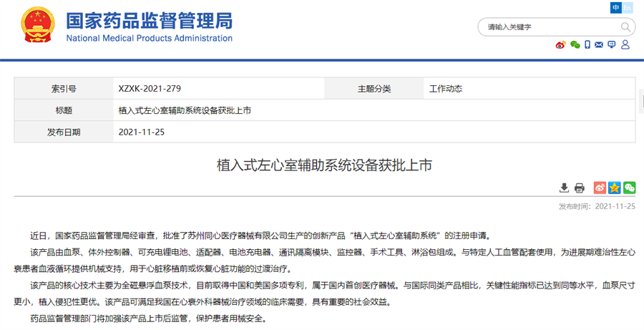Download the article via download icon

(564, 188)
